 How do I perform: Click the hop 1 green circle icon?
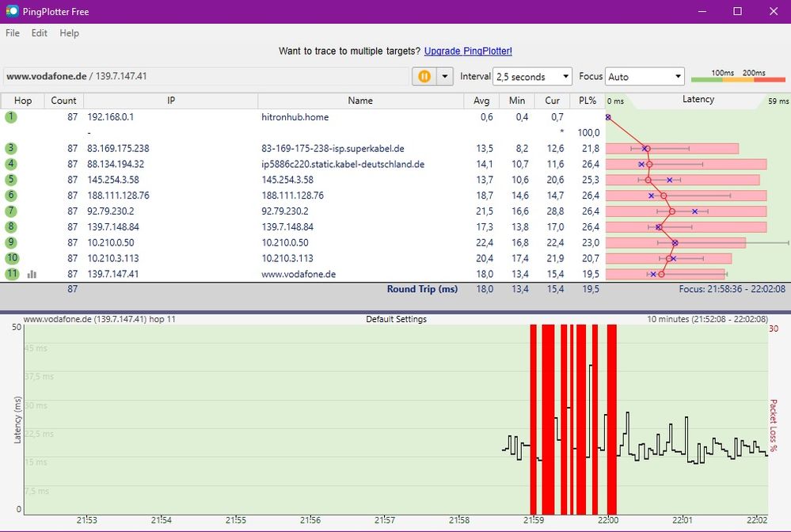point(11,117)
